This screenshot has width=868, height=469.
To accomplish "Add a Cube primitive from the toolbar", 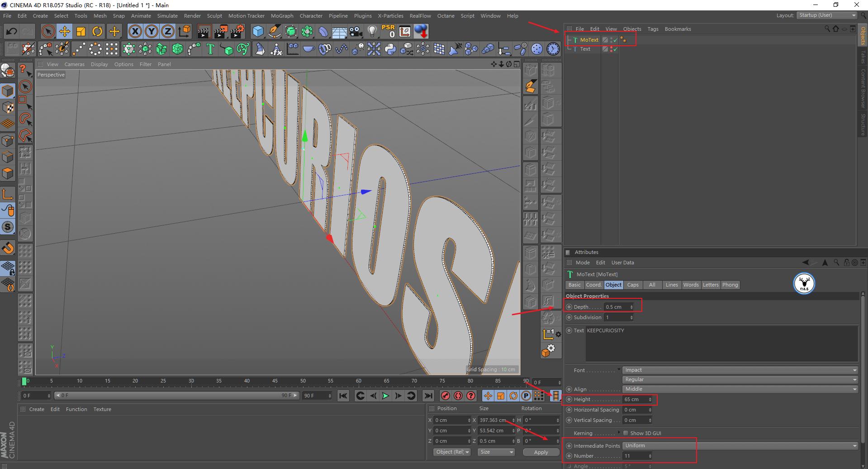I will (258, 31).
